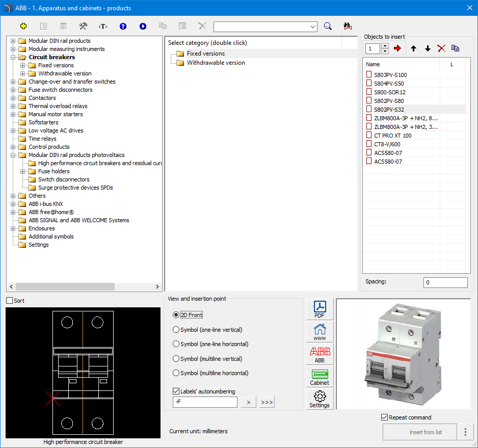Open the three-dot more options button
This screenshot has width=478, height=448.
465,432
